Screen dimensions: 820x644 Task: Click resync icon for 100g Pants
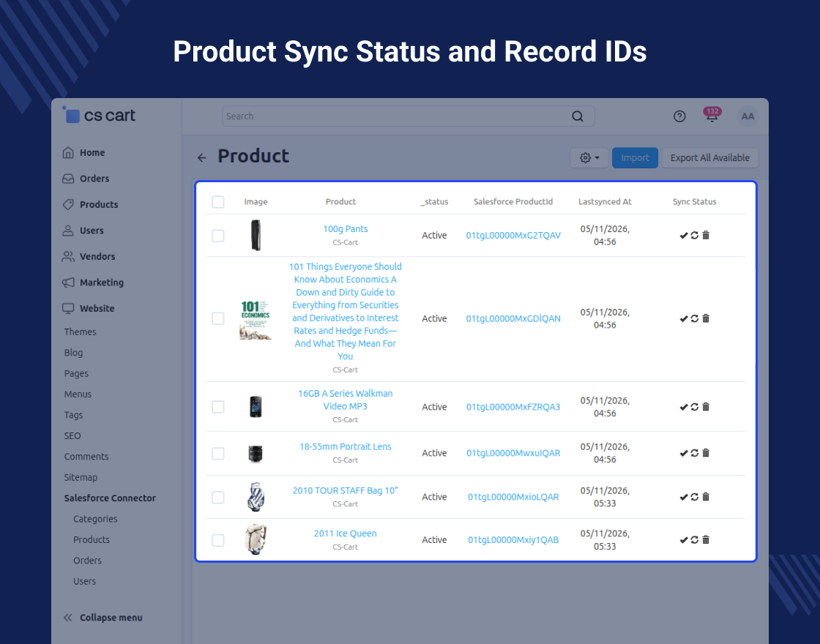[695, 235]
